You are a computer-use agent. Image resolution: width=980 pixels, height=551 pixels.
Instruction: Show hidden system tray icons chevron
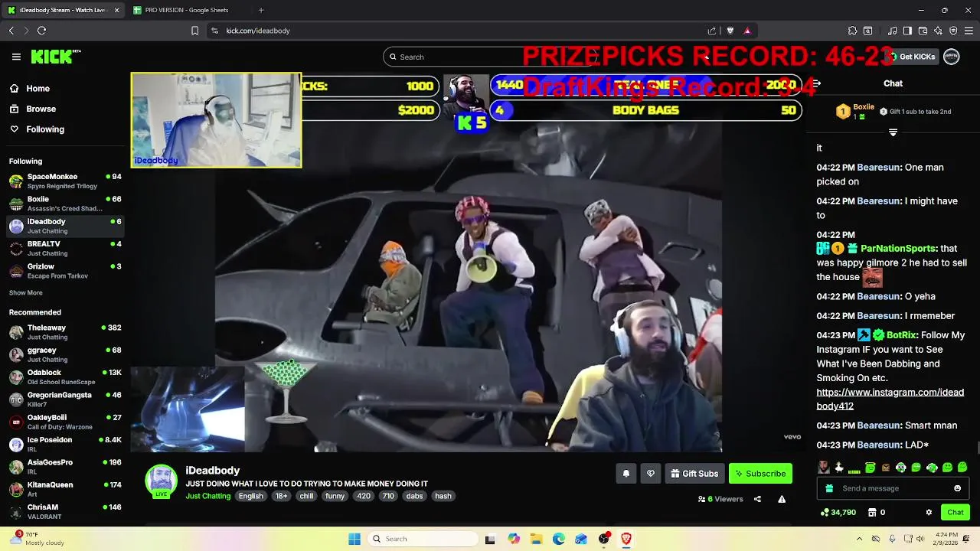coord(859,539)
